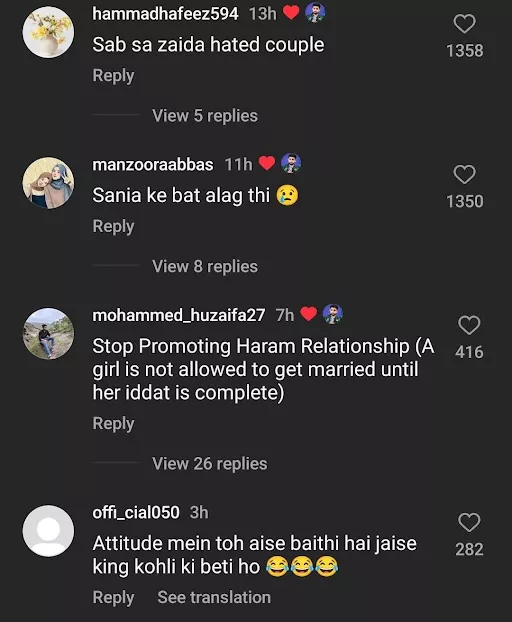Reply to offi_cial050's king kohli comment
Screen dimensions: 512x622
[x=113, y=597]
